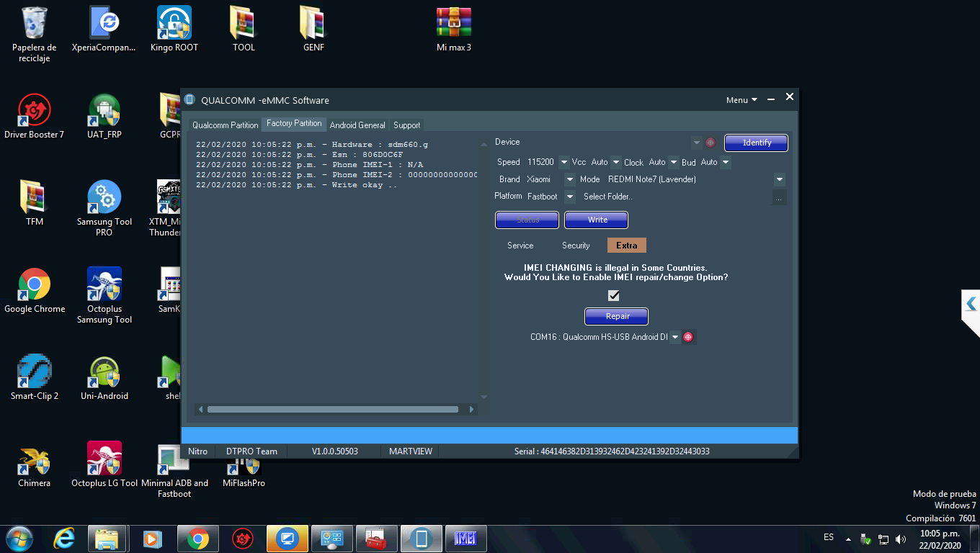
Task: Launch Internet Explorer from the taskbar
Action: click(x=66, y=538)
